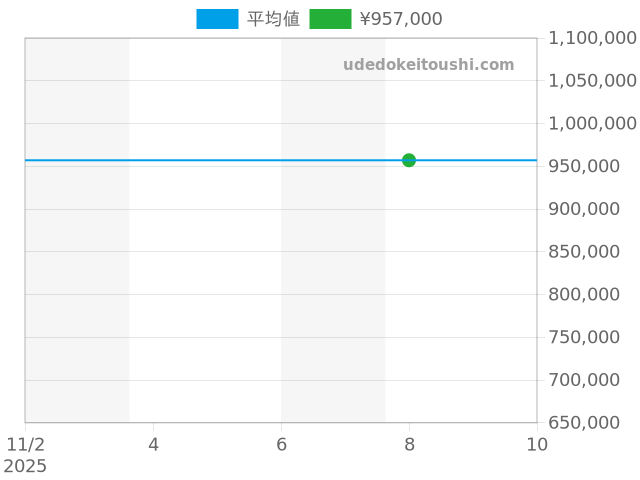Click the 700,000 y-axis label

pos(592,380)
